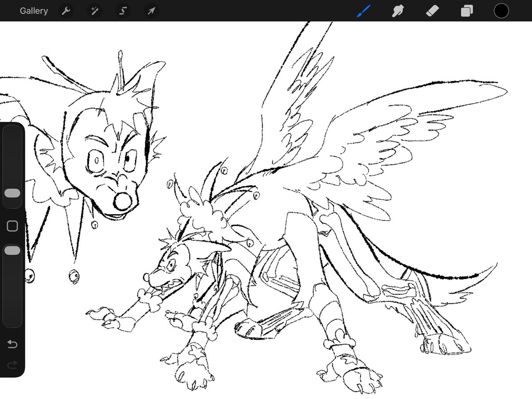Viewport: 532px width, 399px height.
Task: Click the brush size slider handle
Action: [x=12, y=193]
